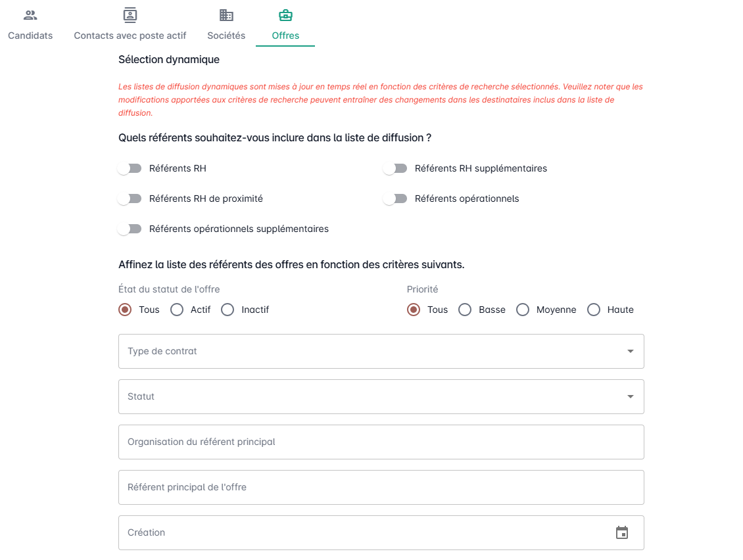The width and height of the screenshot is (743, 560).
Task: Select Actif offer status radio button
Action: pyautogui.click(x=177, y=310)
